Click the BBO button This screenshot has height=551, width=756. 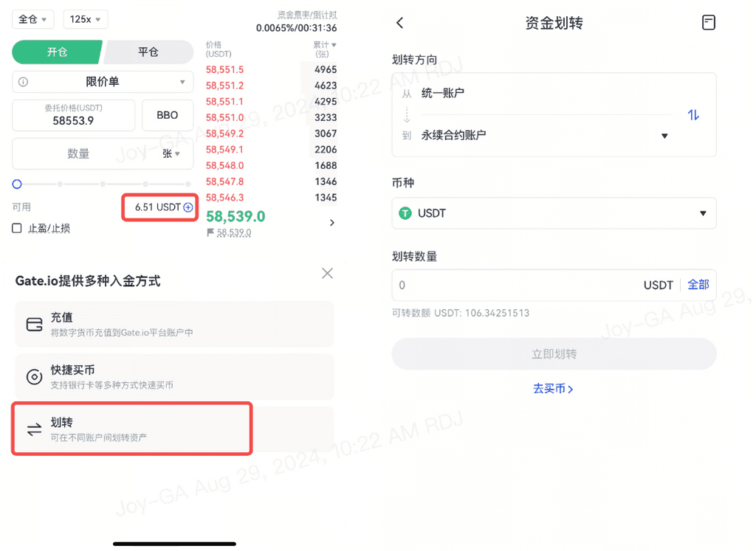point(168,115)
